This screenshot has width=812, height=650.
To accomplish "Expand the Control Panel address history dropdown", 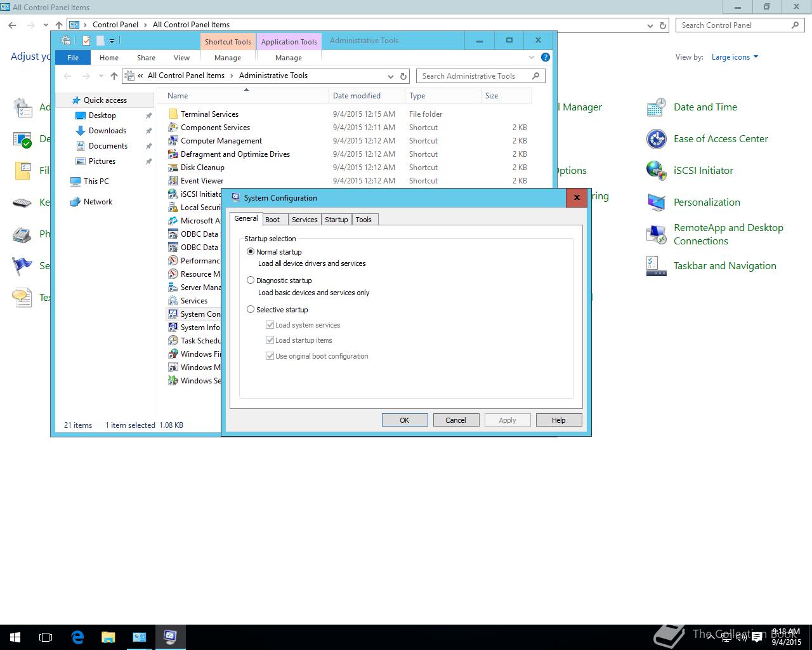I will [650, 25].
